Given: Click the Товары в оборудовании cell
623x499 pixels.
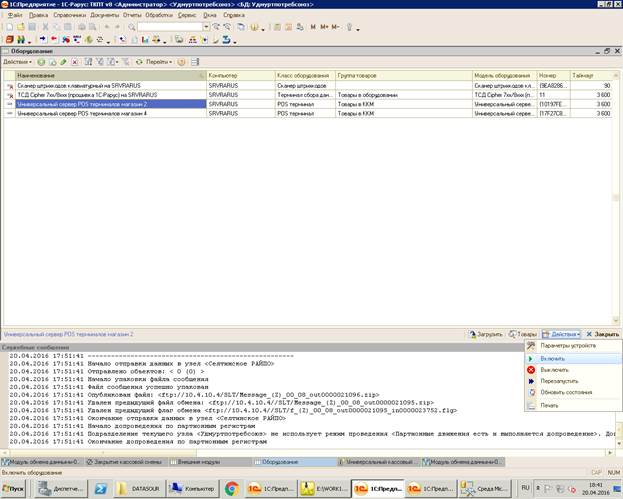Looking at the screenshot, I should point(404,95).
